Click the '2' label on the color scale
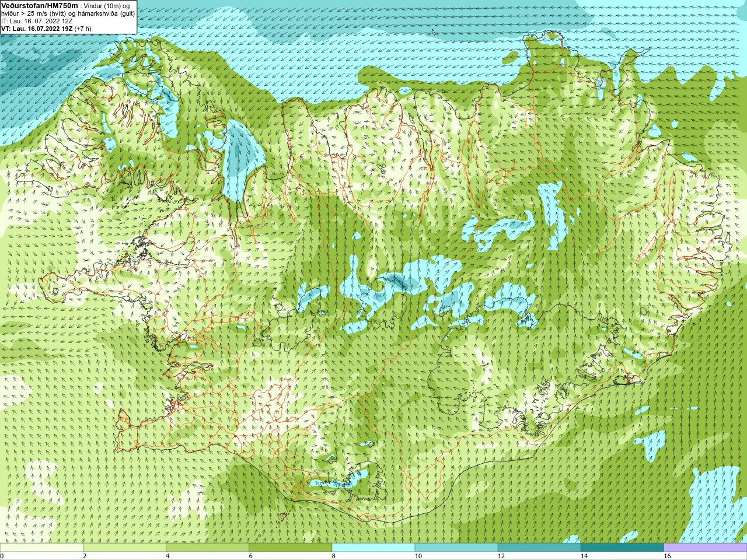747x560 pixels. point(85,556)
